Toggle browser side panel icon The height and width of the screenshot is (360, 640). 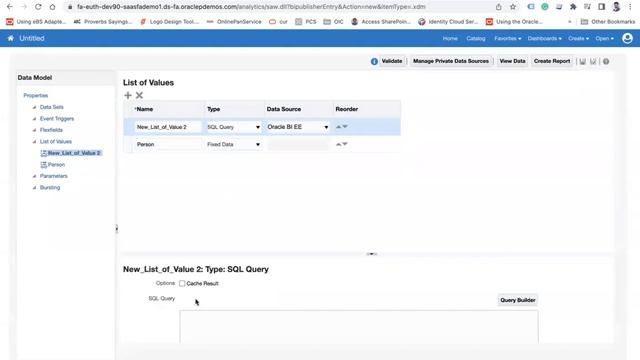tap(601, 7)
